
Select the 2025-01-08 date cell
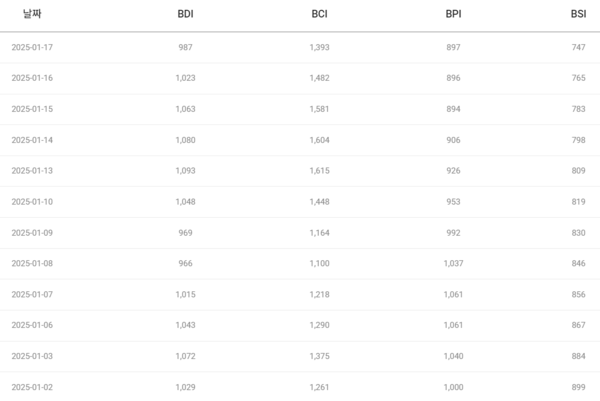pos(32,264)
